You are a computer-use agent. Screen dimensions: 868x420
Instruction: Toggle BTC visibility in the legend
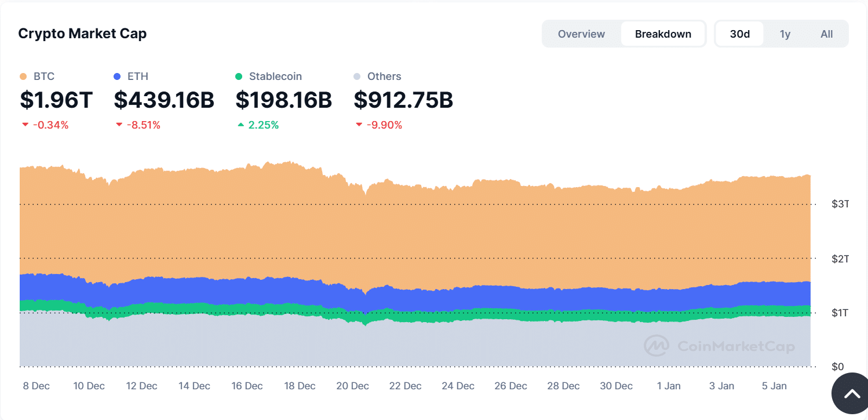(36, 76)
